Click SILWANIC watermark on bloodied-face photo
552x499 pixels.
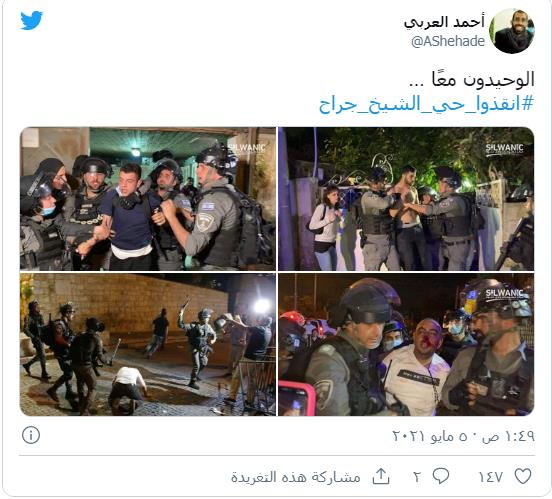[x=504, y=293]
